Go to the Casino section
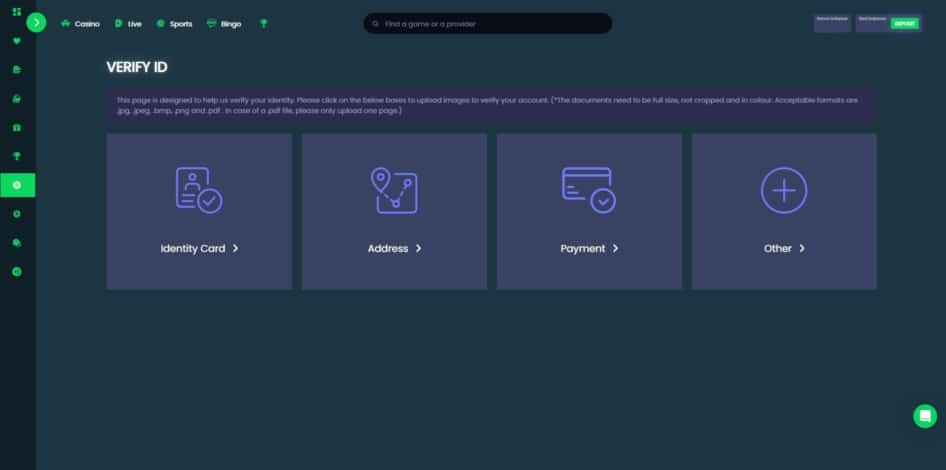Image resolution: width=946 pixels, height=470 pixels. [x=81, y=23]
